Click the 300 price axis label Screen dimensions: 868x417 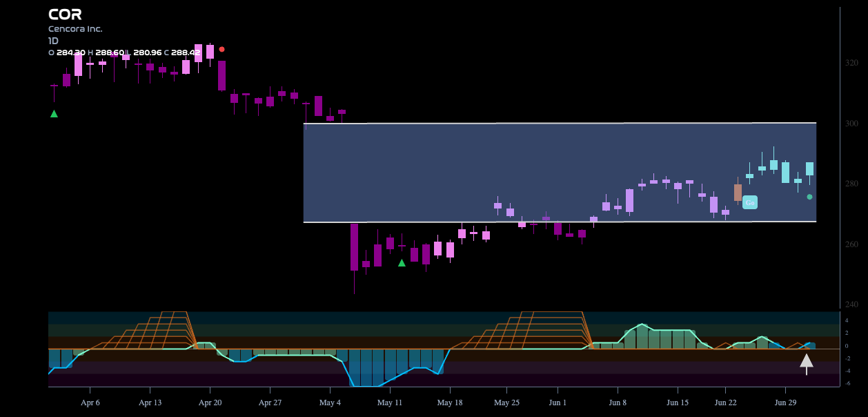[x=851, y=124]
